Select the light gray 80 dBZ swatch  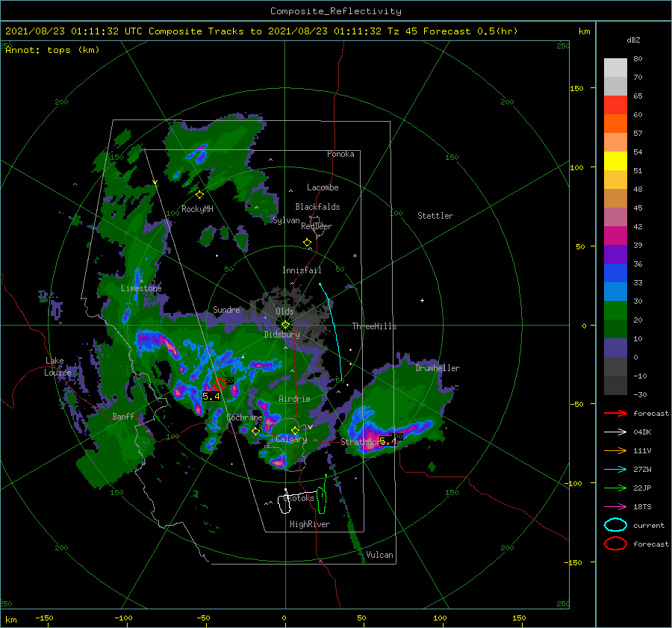pyautogui.click(x=615, y=68)
